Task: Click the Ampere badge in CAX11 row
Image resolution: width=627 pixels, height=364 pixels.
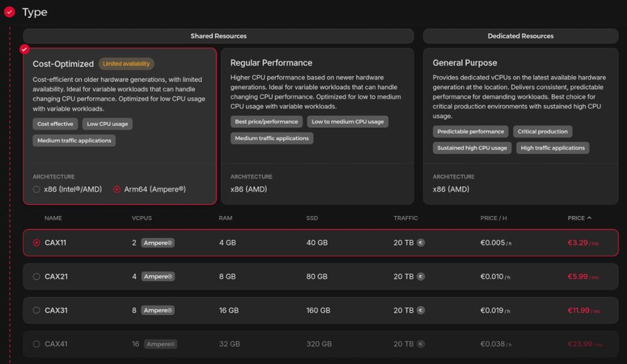Action: click(x=158, y=243)
